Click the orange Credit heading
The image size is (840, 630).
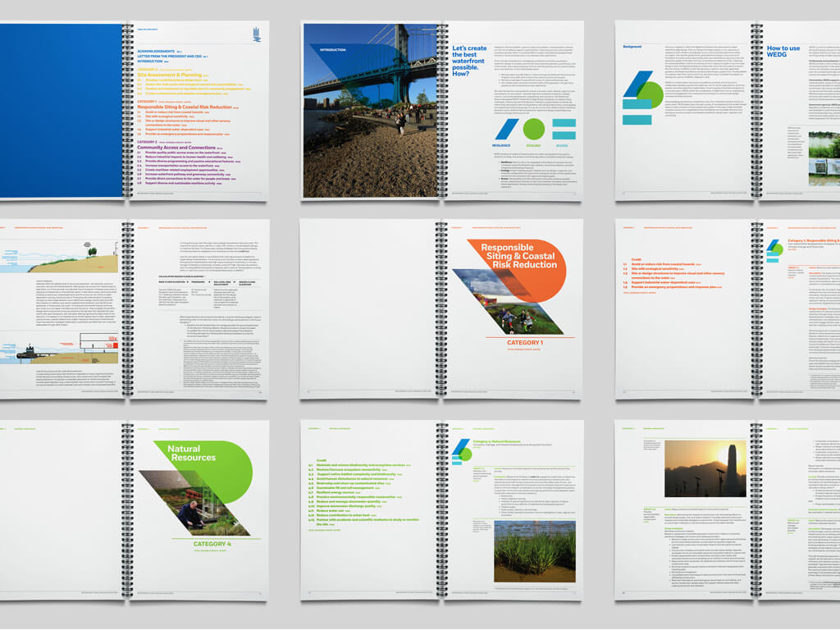pos(636,259)
